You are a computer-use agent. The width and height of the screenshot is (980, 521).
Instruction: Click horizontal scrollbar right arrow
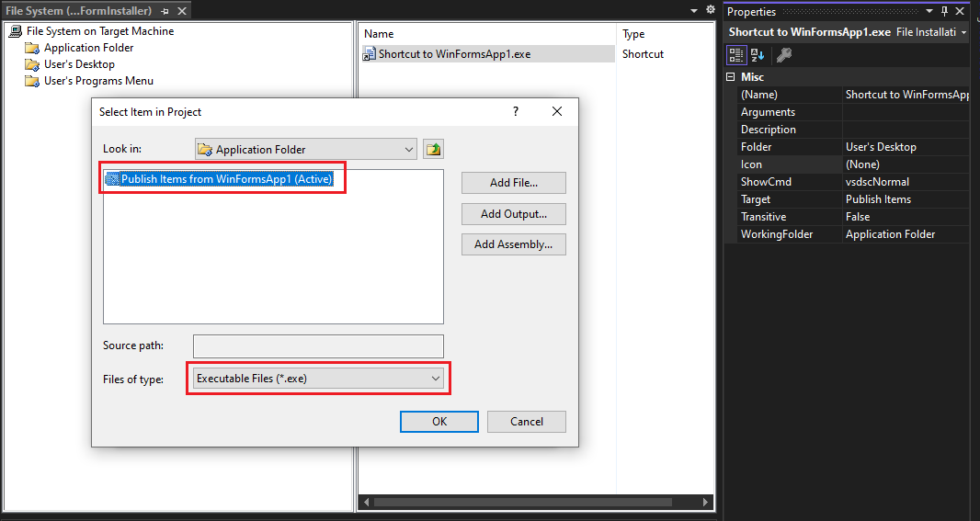[706, 503]
